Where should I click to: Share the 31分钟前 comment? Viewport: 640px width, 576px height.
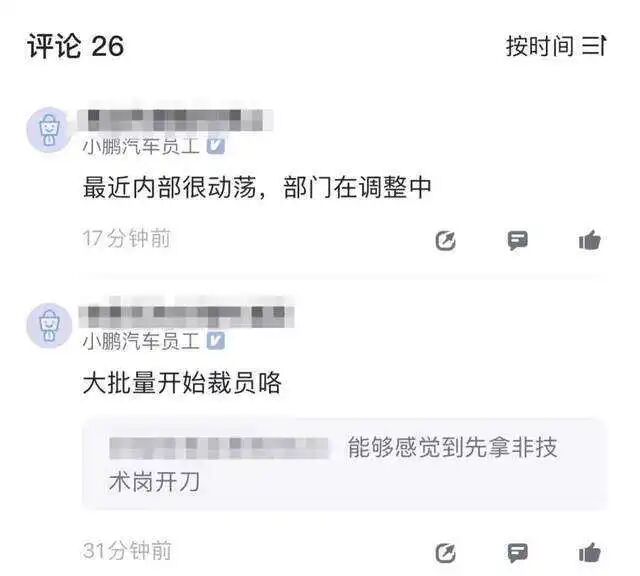(x=445, y=553)
